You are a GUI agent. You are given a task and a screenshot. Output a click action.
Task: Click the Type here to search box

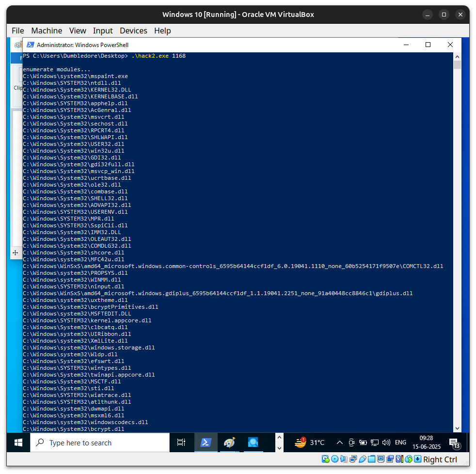(100, 443)
